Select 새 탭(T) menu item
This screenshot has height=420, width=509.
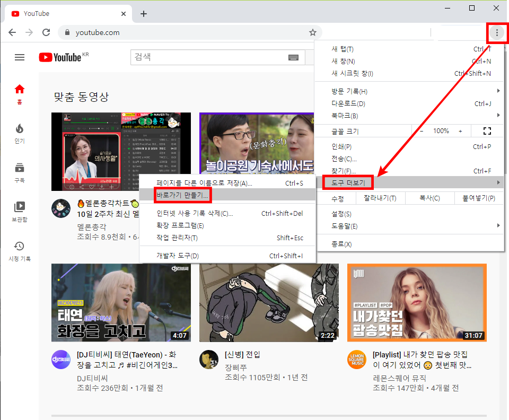[409, 49]
